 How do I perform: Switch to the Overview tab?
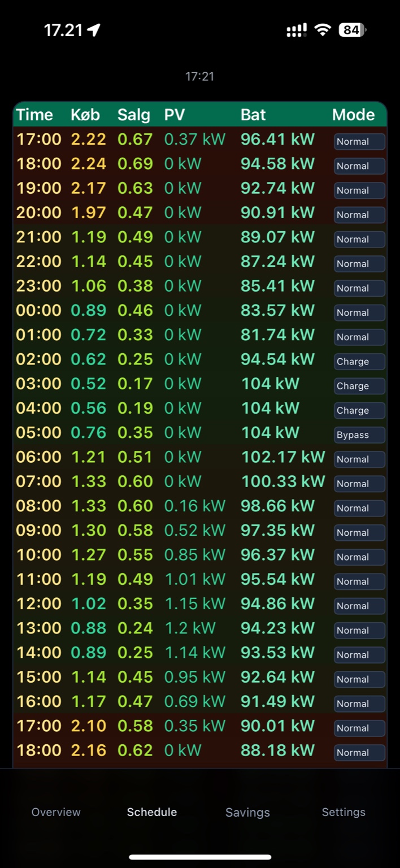[56, 812]
